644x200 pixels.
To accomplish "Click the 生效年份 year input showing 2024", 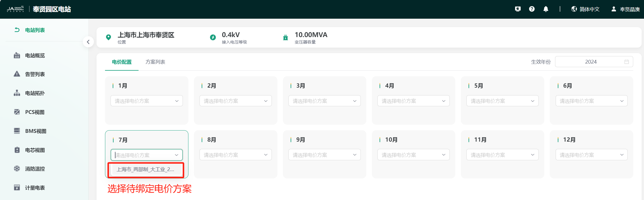I will click(590, 62).
